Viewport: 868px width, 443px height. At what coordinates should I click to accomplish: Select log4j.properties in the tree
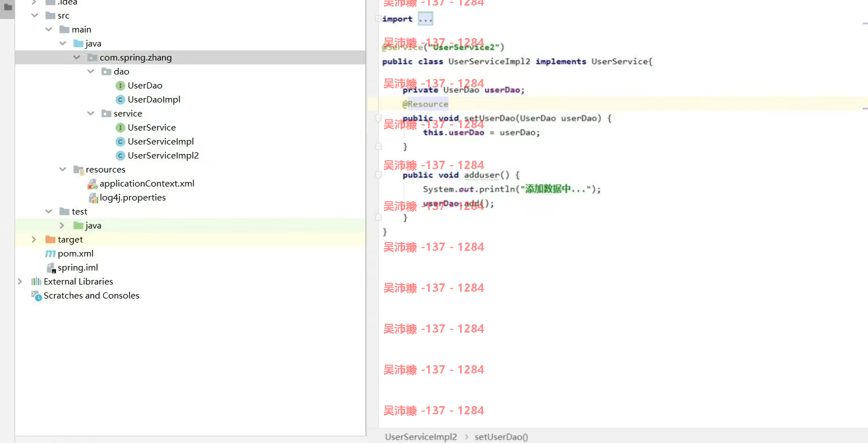(133, 198)
